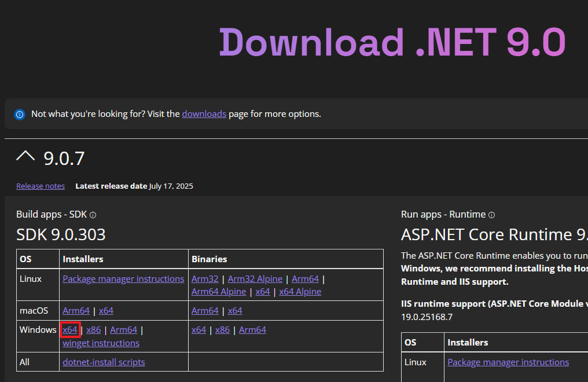Click the Linux row label in SDK table
The width and height of the screenshot is (588, 382).
click(30, 278)
